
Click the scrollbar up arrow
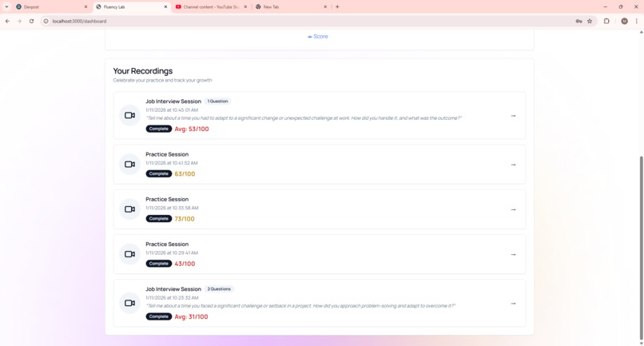tap(641, 32)
